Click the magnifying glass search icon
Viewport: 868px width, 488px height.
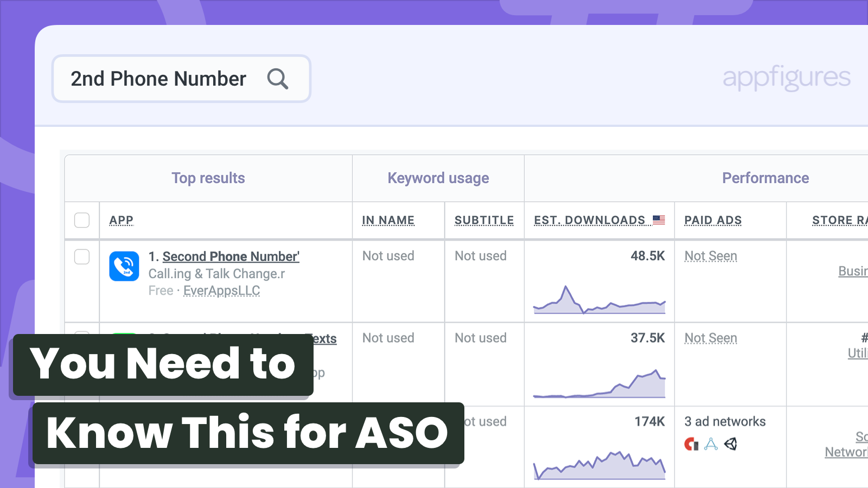tap(278, 79)
